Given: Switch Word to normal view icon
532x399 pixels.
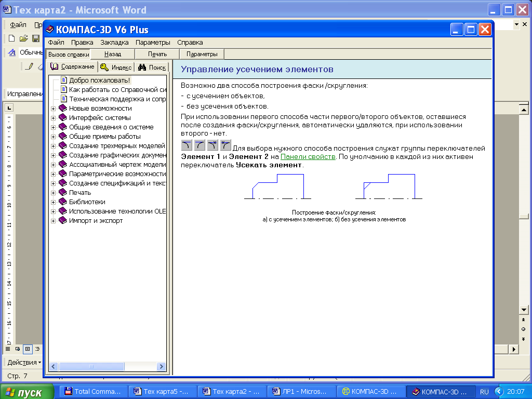Looking at the screenshot, I should [x=8, y=349].
